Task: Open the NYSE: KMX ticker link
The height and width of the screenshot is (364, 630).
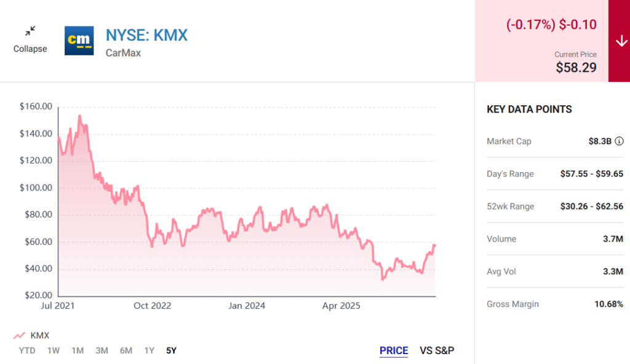Action: coord(146,36)
